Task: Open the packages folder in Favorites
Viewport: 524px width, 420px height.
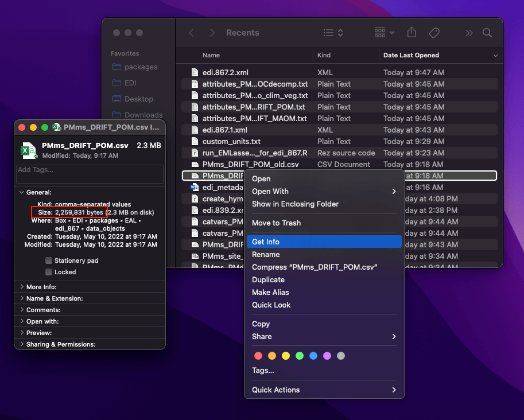Action: coord(135,67)
